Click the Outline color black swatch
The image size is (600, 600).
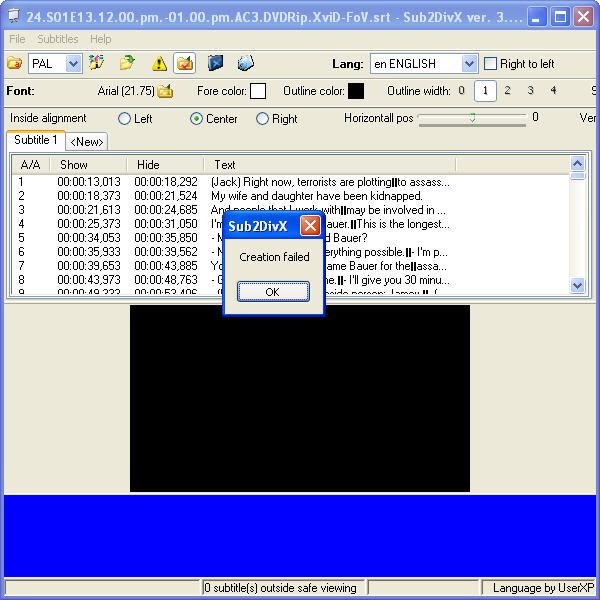pos(356,91)
